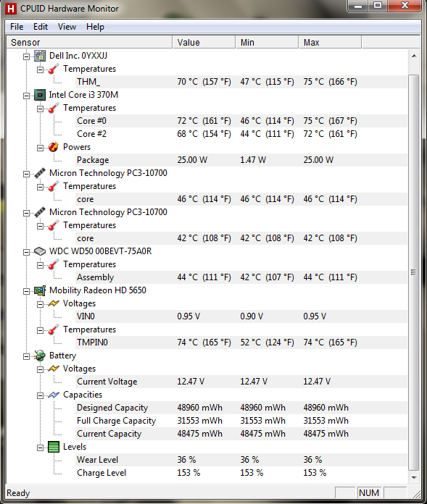Click the Mobility Radeon HD 5650 graphics card icon
427x504 pixels.
coord(40,290)
